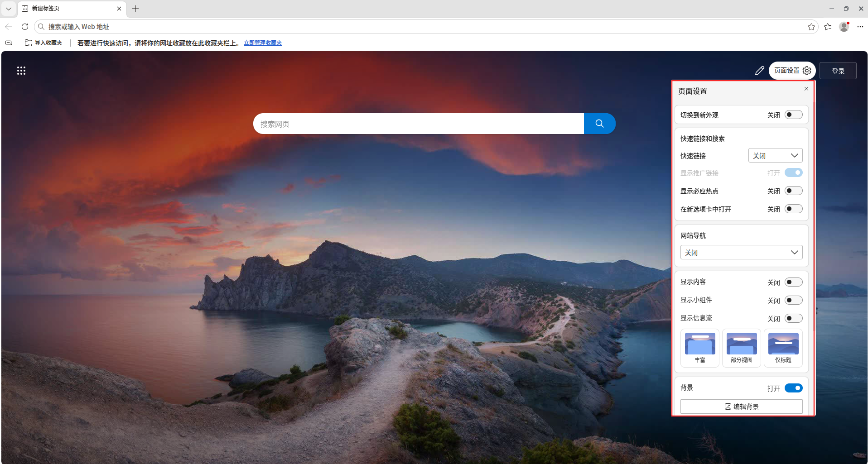Viewport: 868px width, 464px height.
Task: Open the favorites list icon
Action: (828, 27)
